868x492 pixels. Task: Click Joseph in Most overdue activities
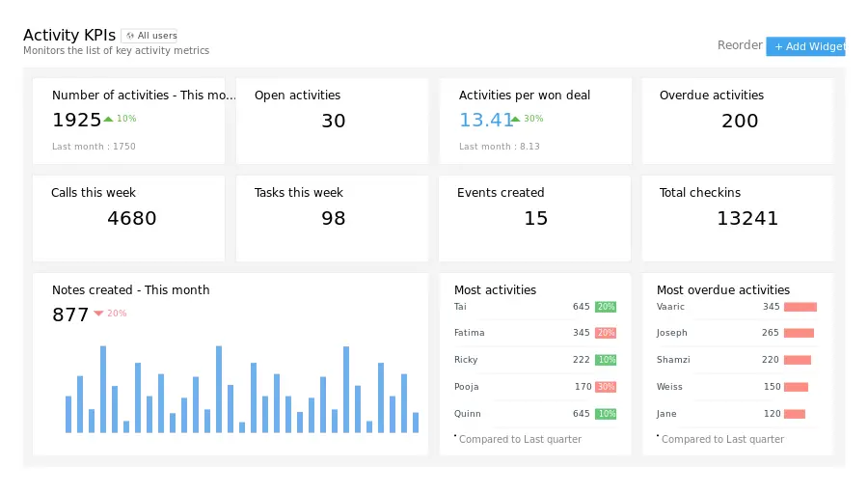(671, 333)
